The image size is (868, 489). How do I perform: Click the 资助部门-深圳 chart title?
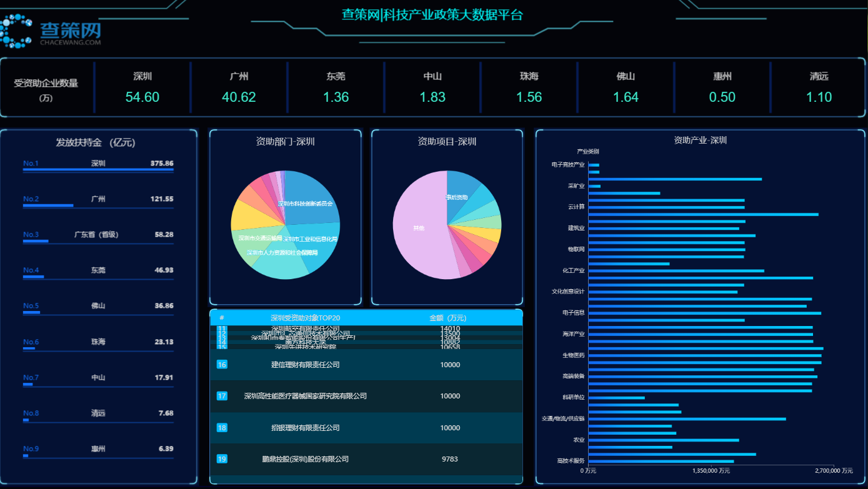[x=285, y=141]
